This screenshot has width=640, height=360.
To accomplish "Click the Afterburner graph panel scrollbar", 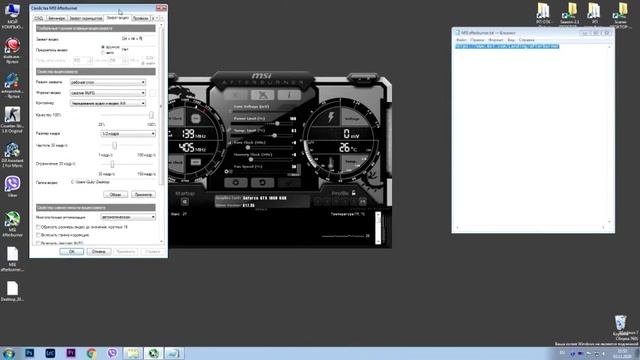I will [378, 228].
